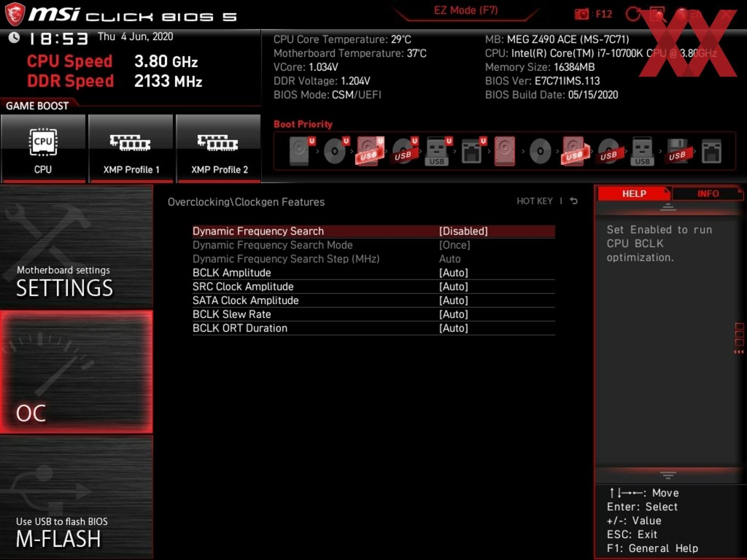Click the DDR Voltage 1.204V reading
Screen dimensions: 747x560
click(x=322, y=81)
